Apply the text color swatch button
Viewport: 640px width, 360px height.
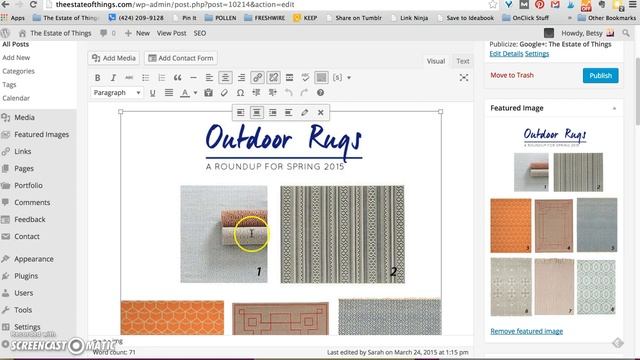tap(185, 93)
